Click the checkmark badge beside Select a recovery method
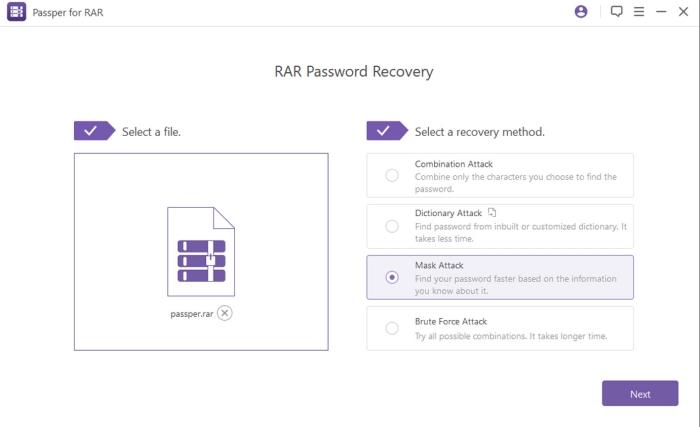This screenshot has height=427, width=700. 387,131
